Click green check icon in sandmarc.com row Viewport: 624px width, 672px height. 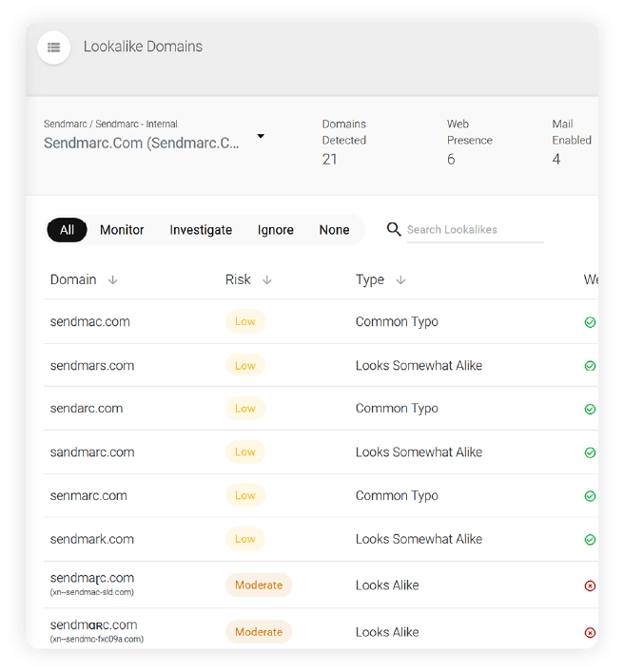click(590, 452)
